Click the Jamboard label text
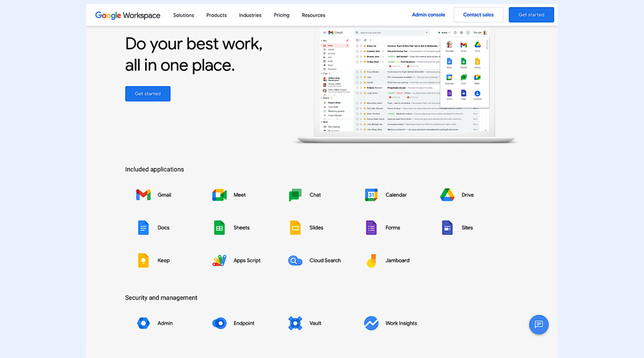 (397, 260)
